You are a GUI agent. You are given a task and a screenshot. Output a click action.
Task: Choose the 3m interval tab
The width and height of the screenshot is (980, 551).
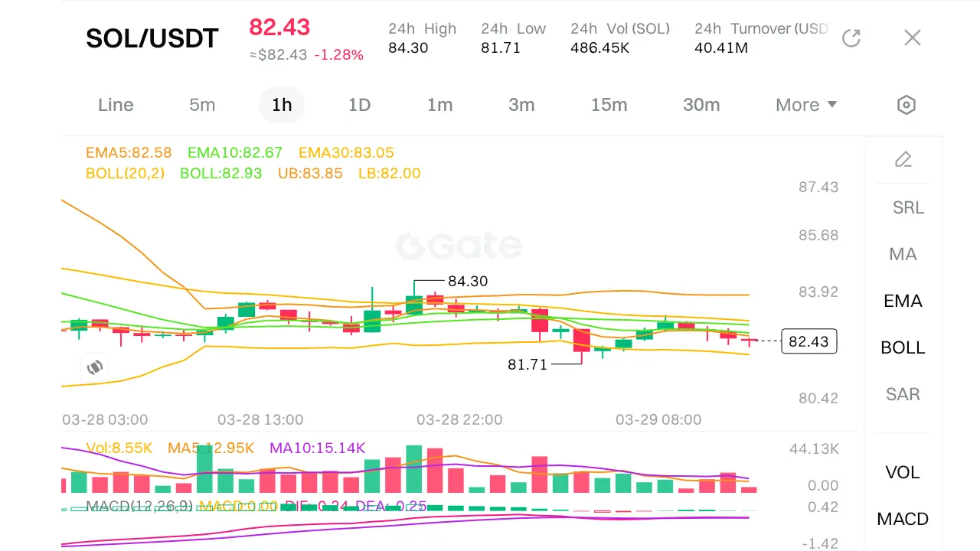[x=521, y=105]
